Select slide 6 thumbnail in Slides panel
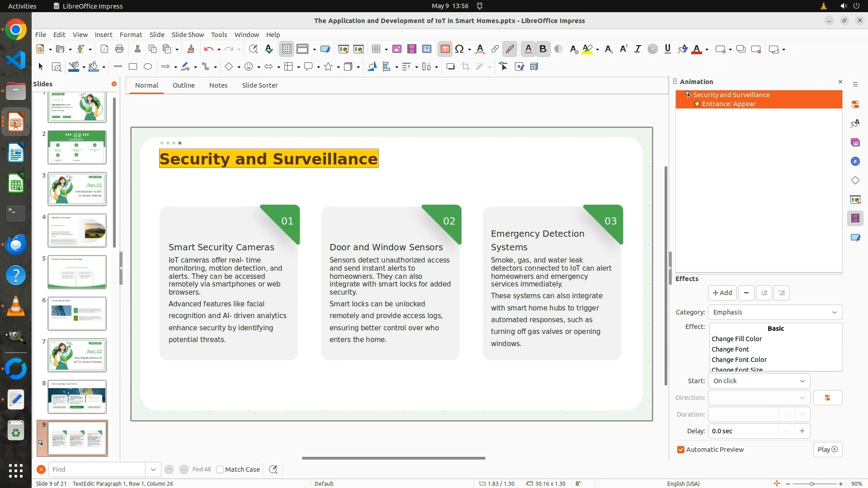 pos(77,313)
